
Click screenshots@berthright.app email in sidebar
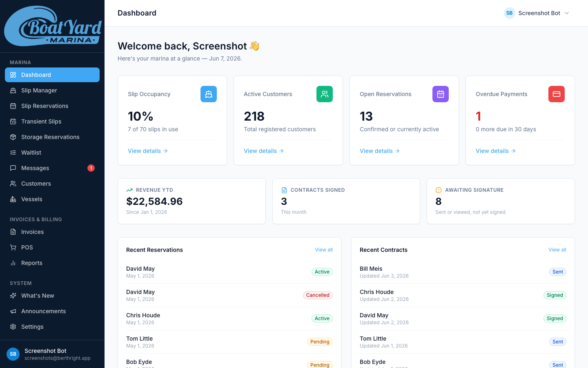pos(58,358)
